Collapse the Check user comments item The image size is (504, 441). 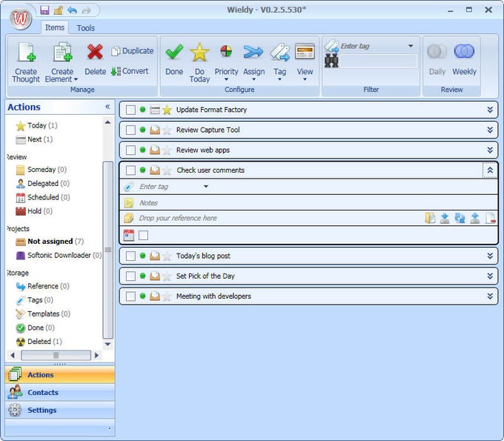click(x=490, y=170)
